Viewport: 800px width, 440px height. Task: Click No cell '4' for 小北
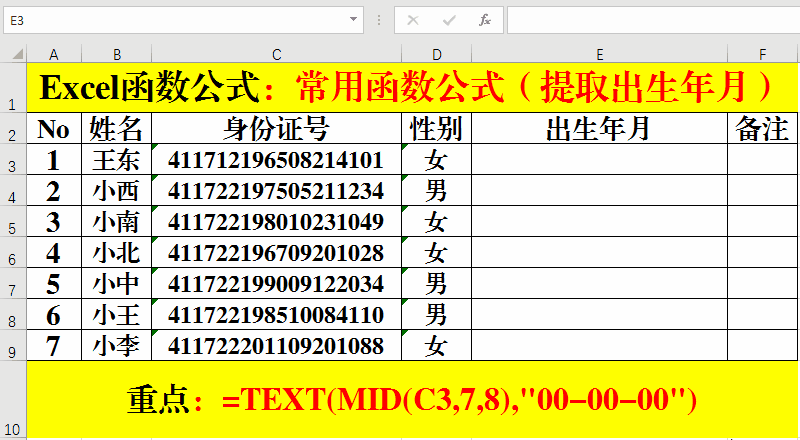(x=54, y=252)
